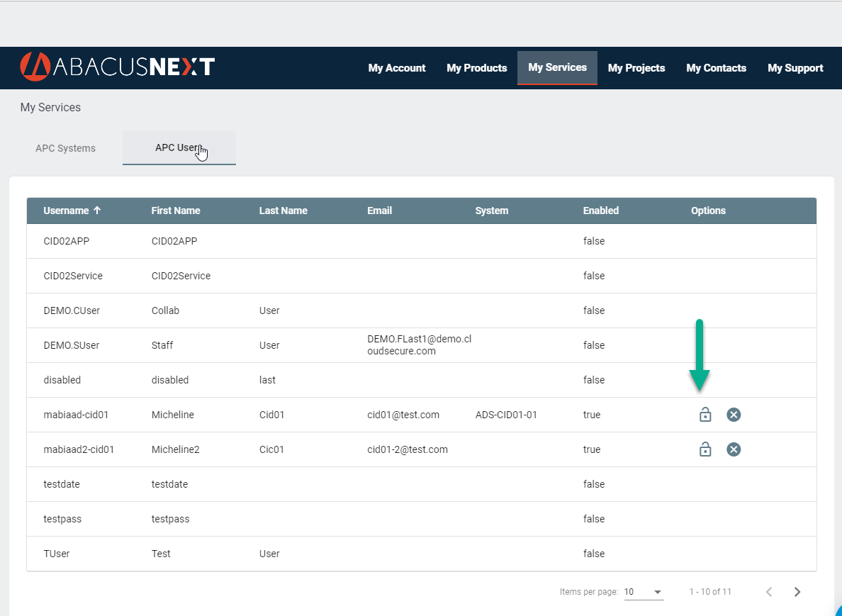Click the AbacusNext logo

(x=116, y=67)
